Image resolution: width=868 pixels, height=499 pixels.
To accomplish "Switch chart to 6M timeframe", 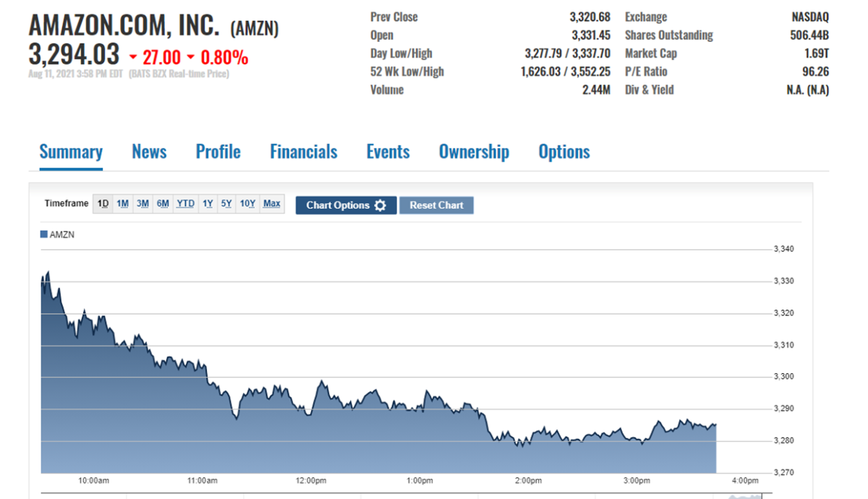I will 163,204.
